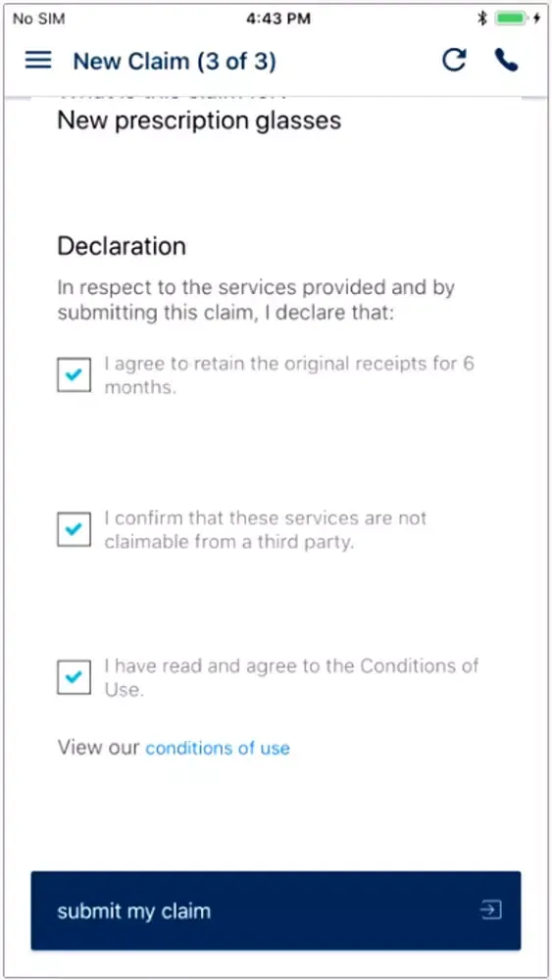Image resolution: width=552 pixels, height=980 pixels.
Task: Tap the 'I have read and agree' label text
Action: 291,677
